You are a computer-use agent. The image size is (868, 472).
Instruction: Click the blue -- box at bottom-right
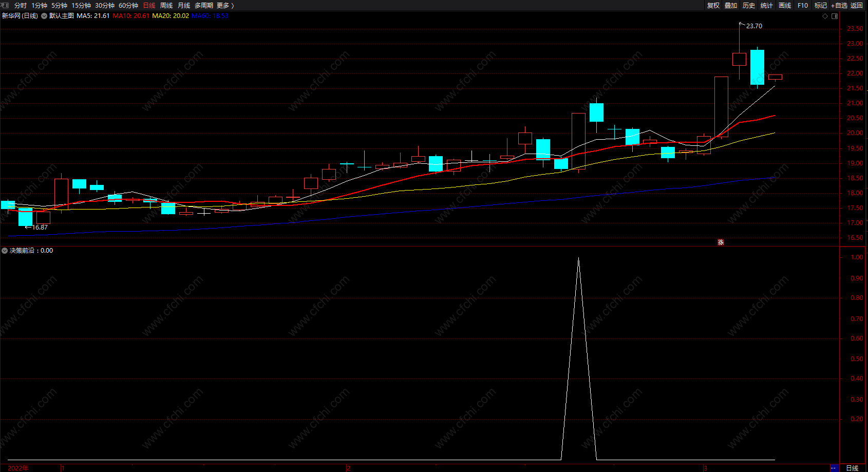click(x=834, y=468)
